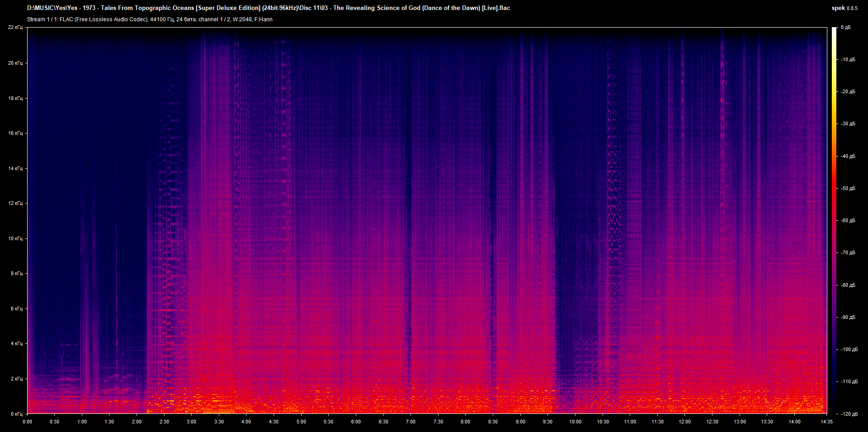The height and width of the screenshot is (432, 868).
Task: Click the -20 дБ level scale label
Action: point(848,92)
